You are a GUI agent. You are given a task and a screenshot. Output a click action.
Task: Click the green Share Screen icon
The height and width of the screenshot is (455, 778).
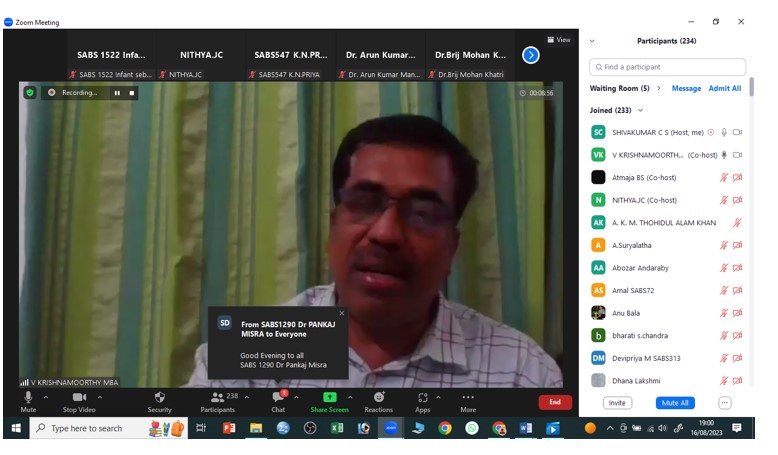click(x=329, y=397)
